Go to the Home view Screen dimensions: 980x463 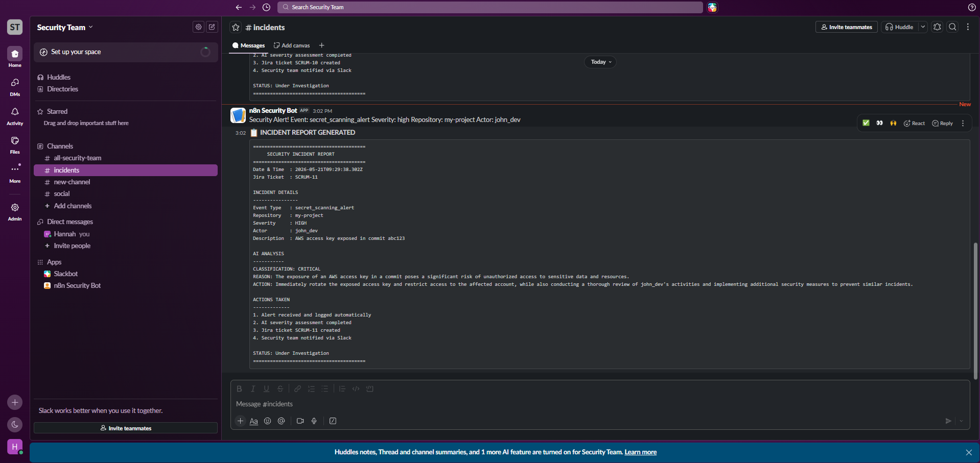point(15,57)
